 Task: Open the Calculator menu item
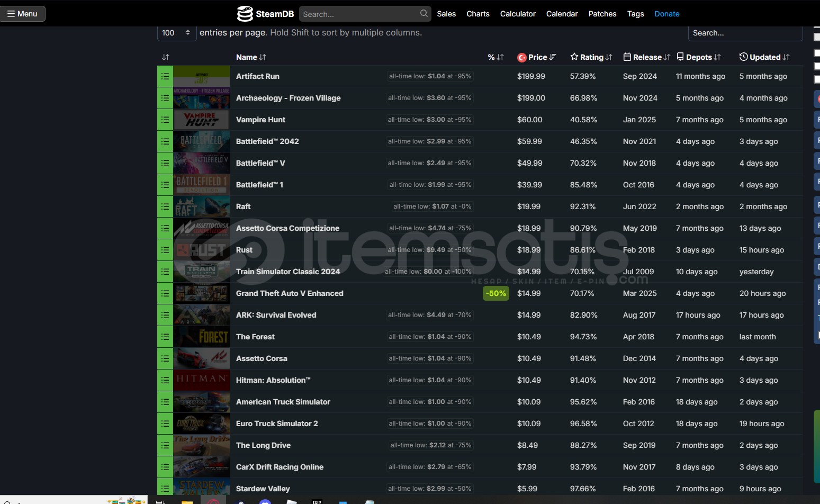click(518, 14)
